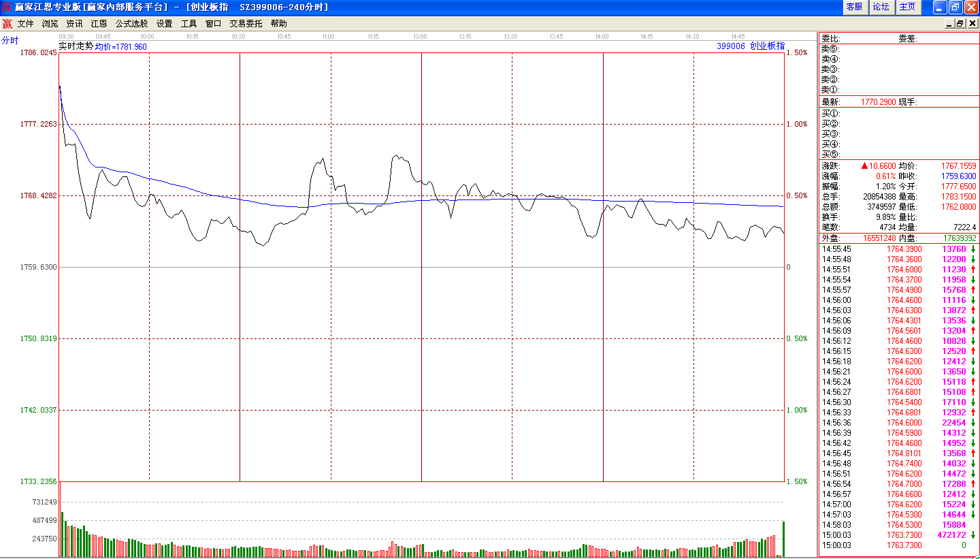Click the 11:00 time axis label
This screenshot has height=559, width=980.
pyautogui.click(x=328, y=37)
